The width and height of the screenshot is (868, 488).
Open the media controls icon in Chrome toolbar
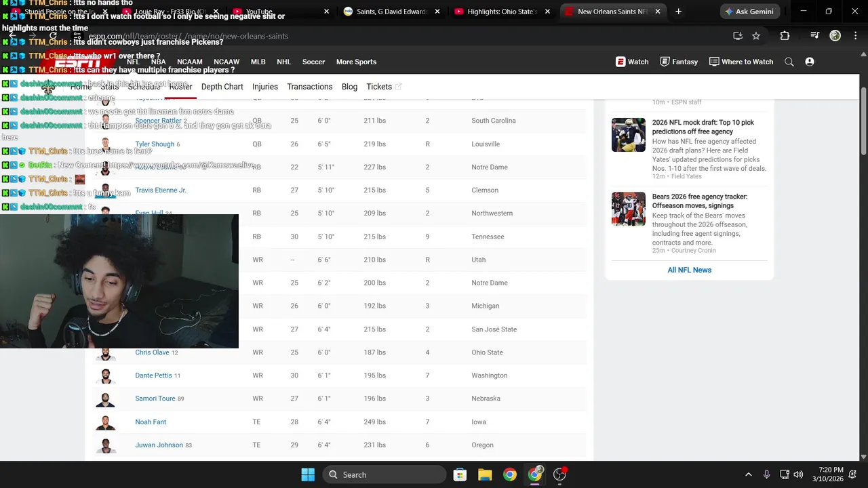click(x=815, y=36)
